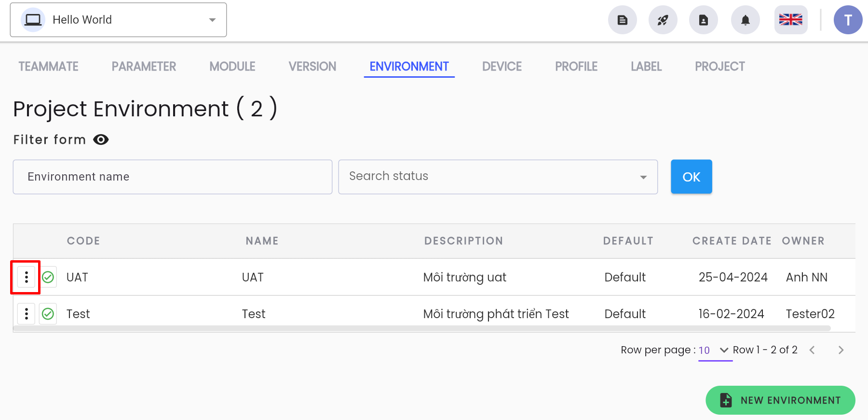
Task: Go to the previous page arrow
Action: (812, 350)
